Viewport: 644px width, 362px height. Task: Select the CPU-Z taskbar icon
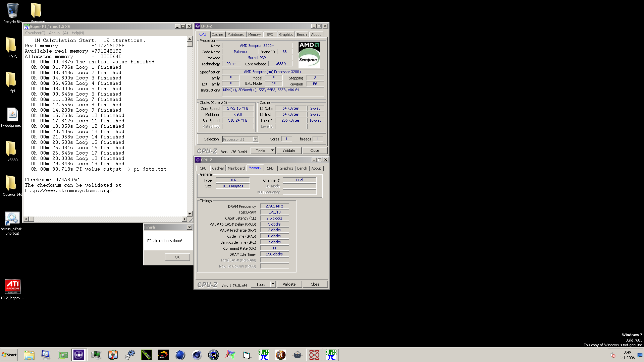79,355
